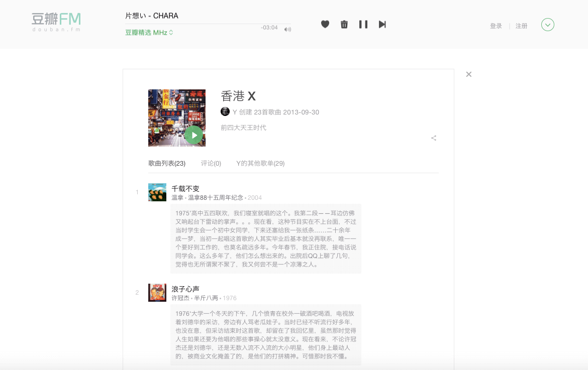588x370 pixels.
Task: Delete the song with the trash icon
Action: click(x=344, y=24)
